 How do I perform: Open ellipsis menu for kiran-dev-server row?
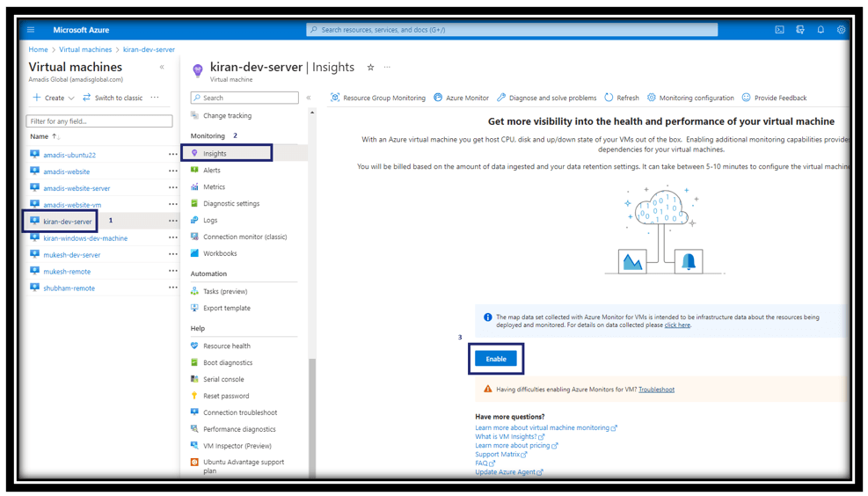172,221
